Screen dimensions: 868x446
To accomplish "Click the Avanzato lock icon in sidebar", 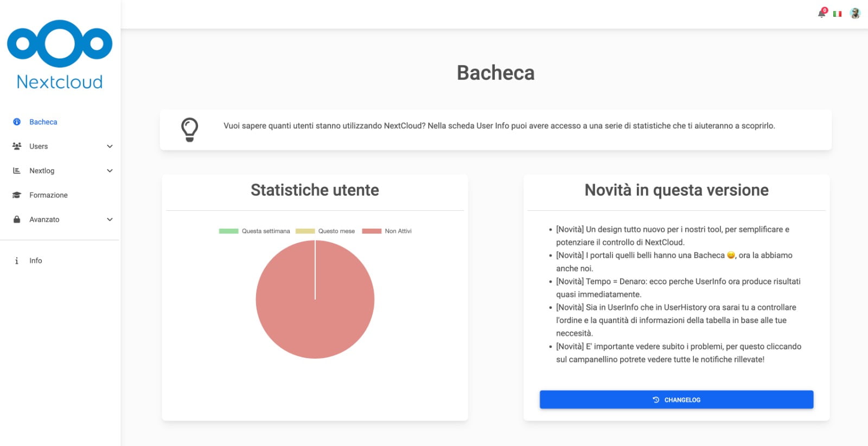I will coord(17,219).
